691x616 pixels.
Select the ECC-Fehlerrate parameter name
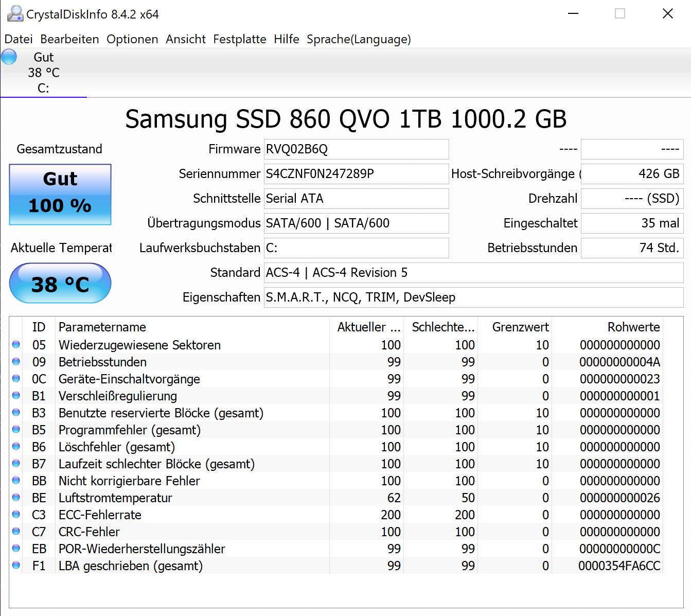tap(100, 515)
